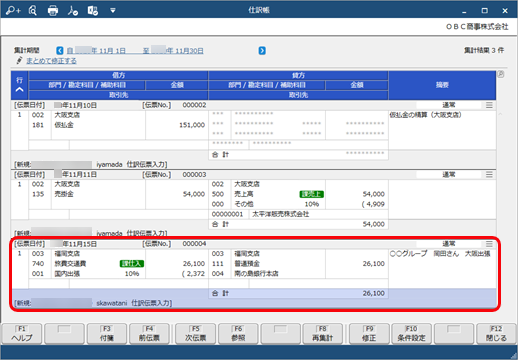Image resolution: width=518 pixels, height=360 pixels.
Task: Click the F10 条件設定 button
Action: (411, 333)
